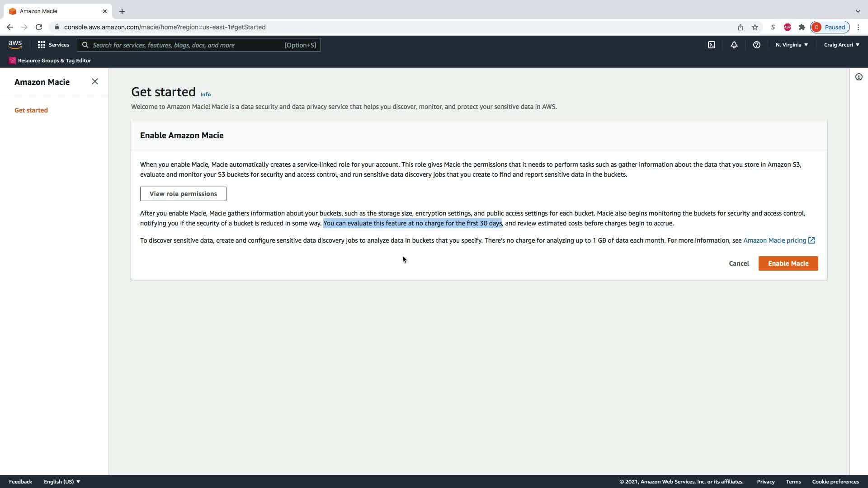
Task: Select Get started in sidebar
Action: pyautogui.click(x=31, y=110)
